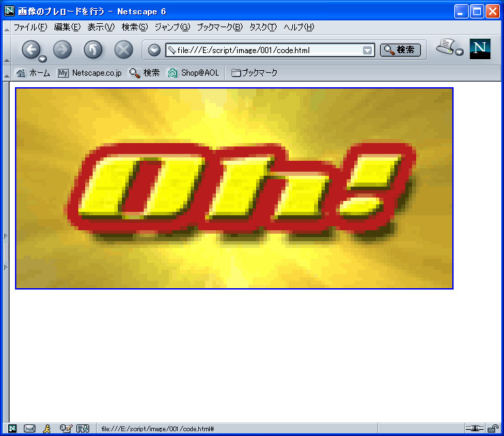The width and height of the screenshot is (504, 436).
Task: Open the Shop@AOL link in the personal toolbar
Action: [x=194, y=73]
